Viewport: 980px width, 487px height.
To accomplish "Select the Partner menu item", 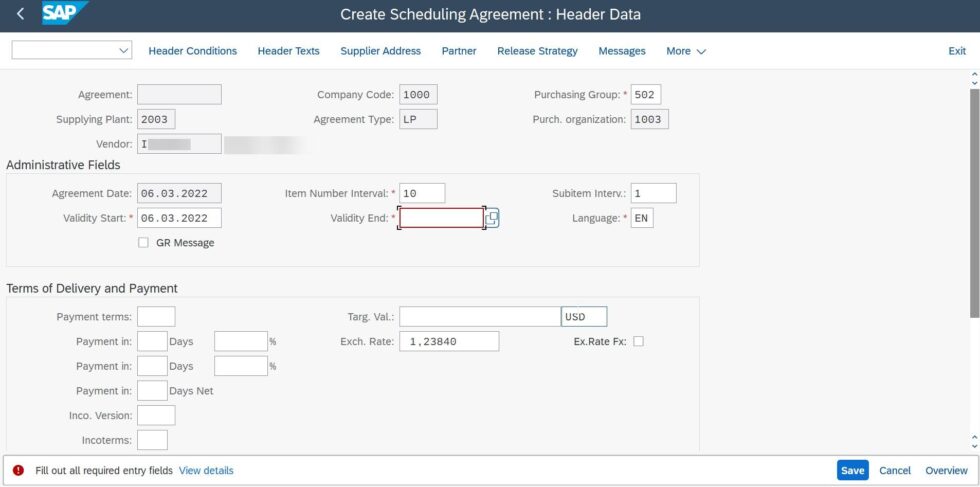I will click(459, 51).
